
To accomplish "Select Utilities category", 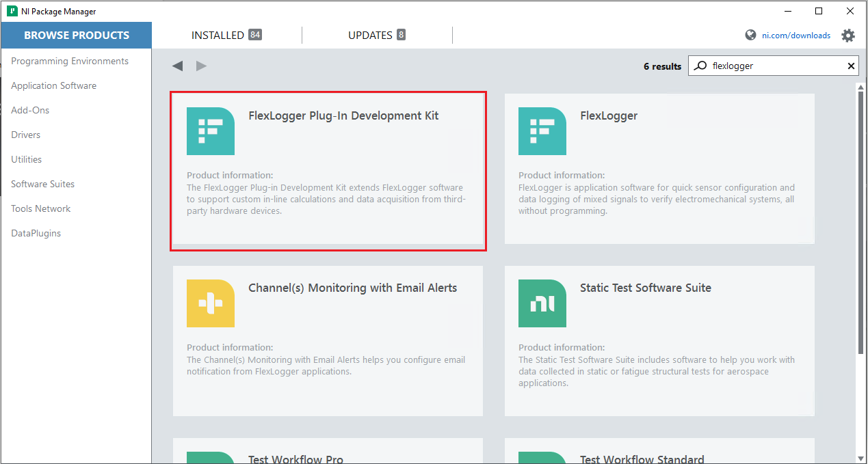I will point(27,159).
